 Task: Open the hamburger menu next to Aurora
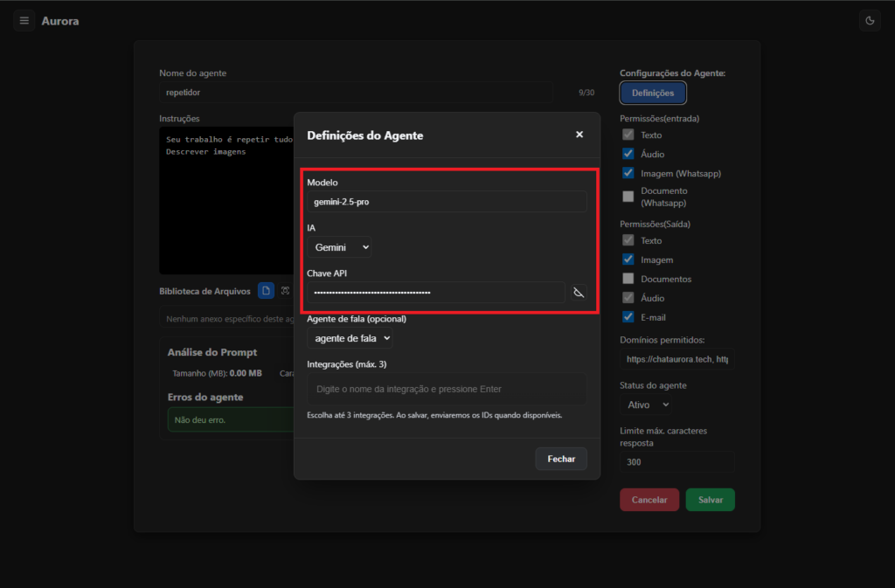(24, 20)
